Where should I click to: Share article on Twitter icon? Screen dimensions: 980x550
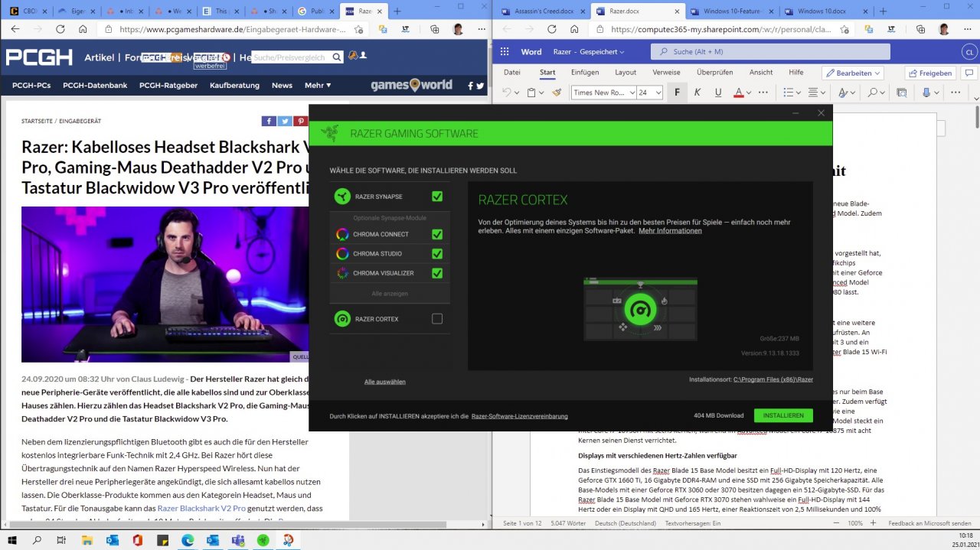point(284,121)
